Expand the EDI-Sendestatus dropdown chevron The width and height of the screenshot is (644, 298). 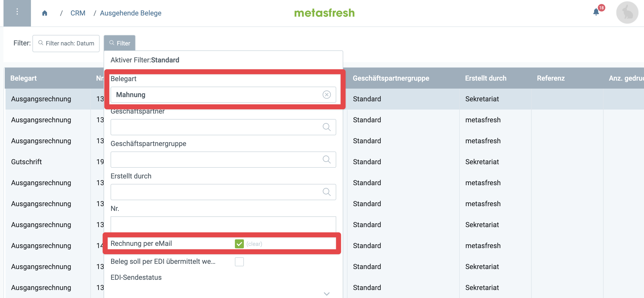point(326,294)
